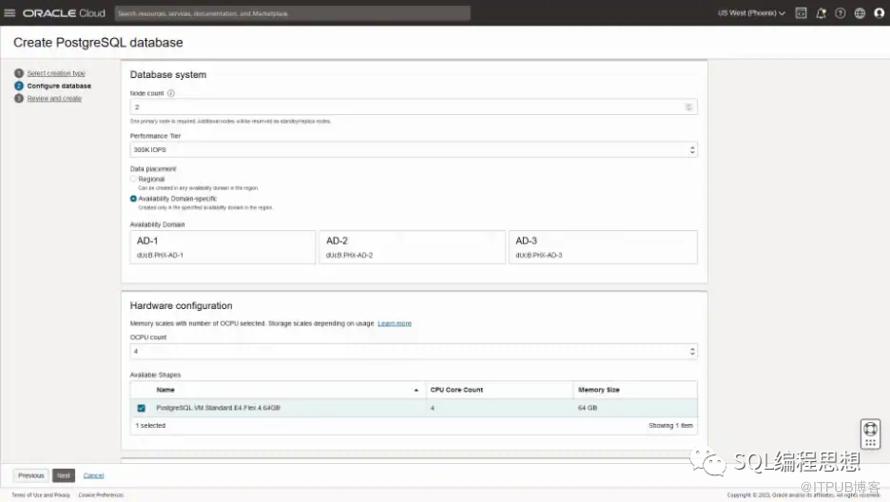Screen dimensions: 890x502
Task: Click the CPU Core Count column header
Action: click(456, 390)
